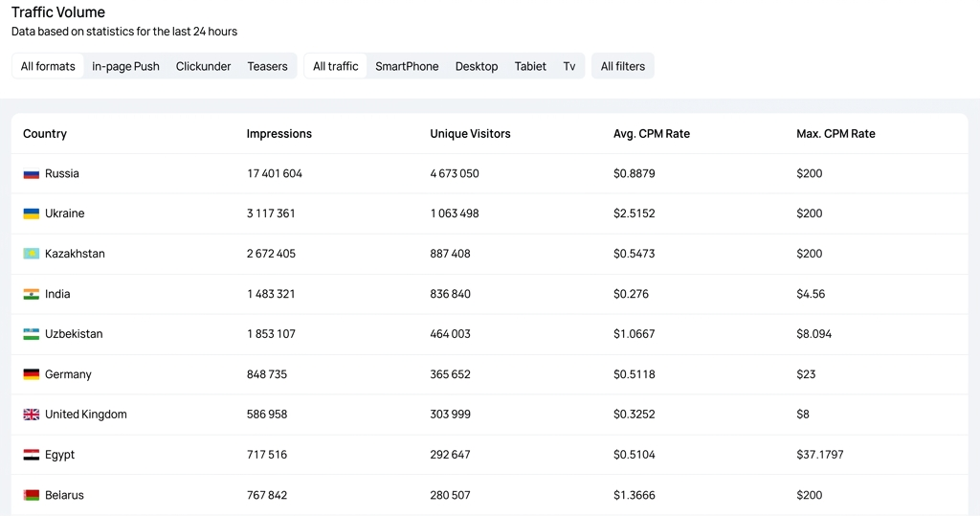Viewport: 980px width, 516px height.
Task: Select the Kazakhstan country name
Action: tap(75, 254)
